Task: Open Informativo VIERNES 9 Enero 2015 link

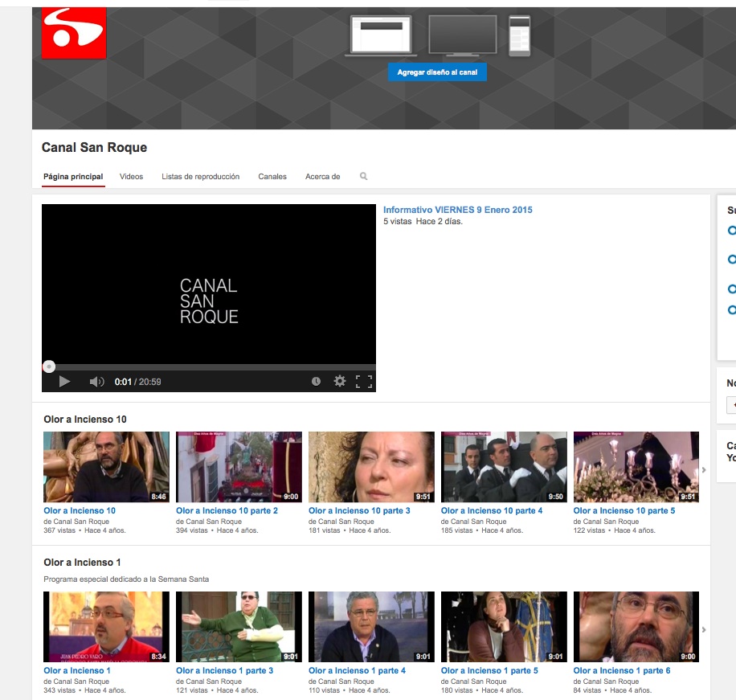Action: click(458, 210)
